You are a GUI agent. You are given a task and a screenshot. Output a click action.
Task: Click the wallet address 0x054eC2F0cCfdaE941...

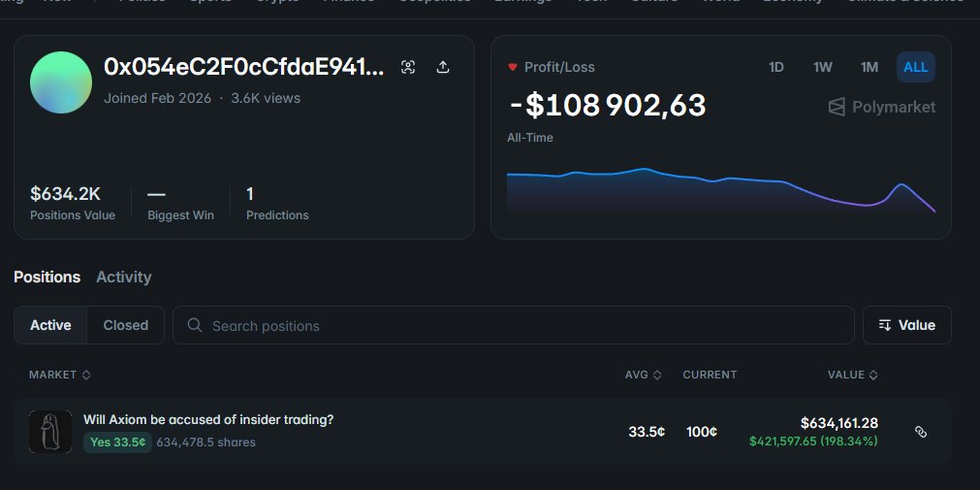pyautogui.click(x=243, y=67)
